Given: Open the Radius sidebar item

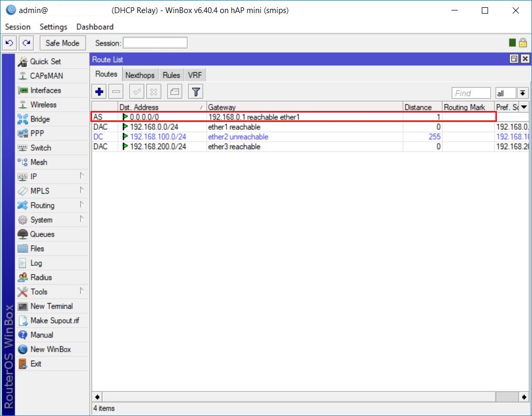Looking at the screenshot, I should (x=52, y=277).
